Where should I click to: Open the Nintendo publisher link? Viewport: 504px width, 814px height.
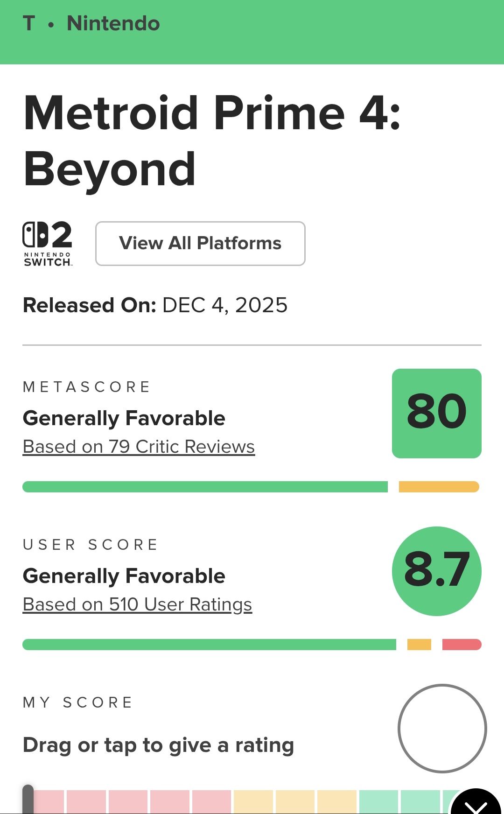(113, 23)
